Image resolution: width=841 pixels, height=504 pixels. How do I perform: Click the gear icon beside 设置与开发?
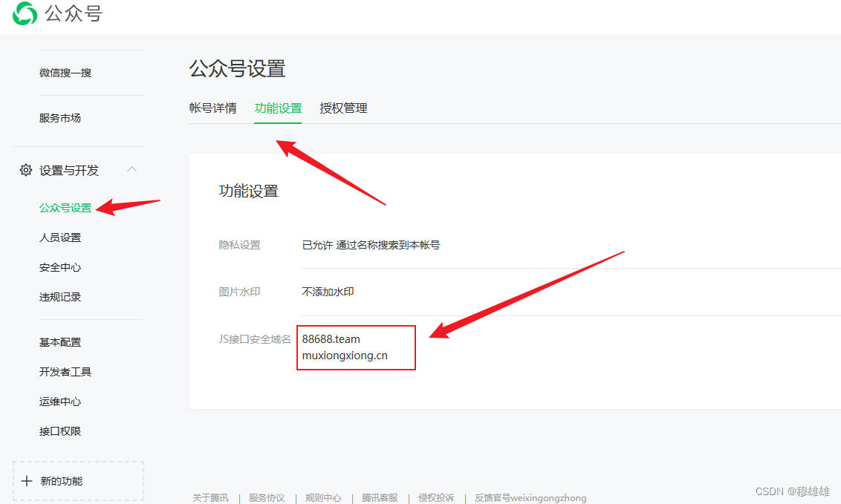26,170
